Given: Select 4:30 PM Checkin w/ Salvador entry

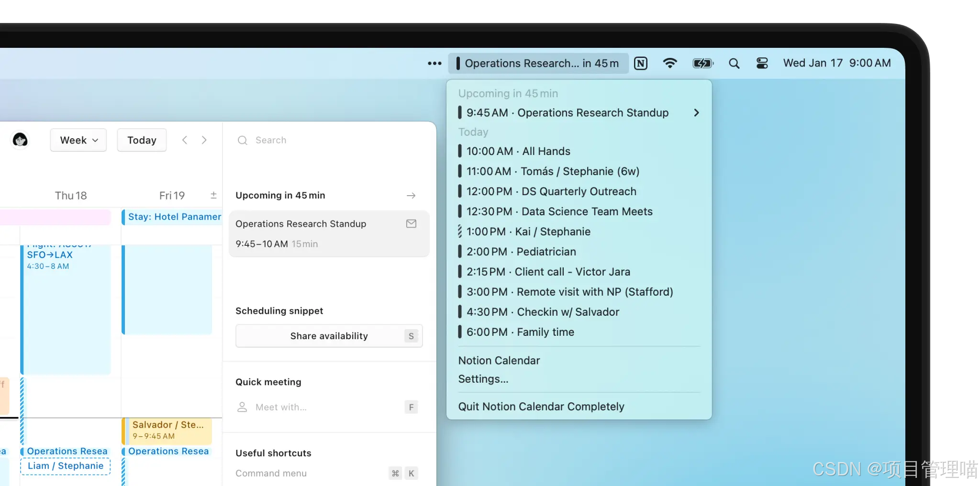Looking at the screenshot, I should pyautogui.click(x=579, y=312).
